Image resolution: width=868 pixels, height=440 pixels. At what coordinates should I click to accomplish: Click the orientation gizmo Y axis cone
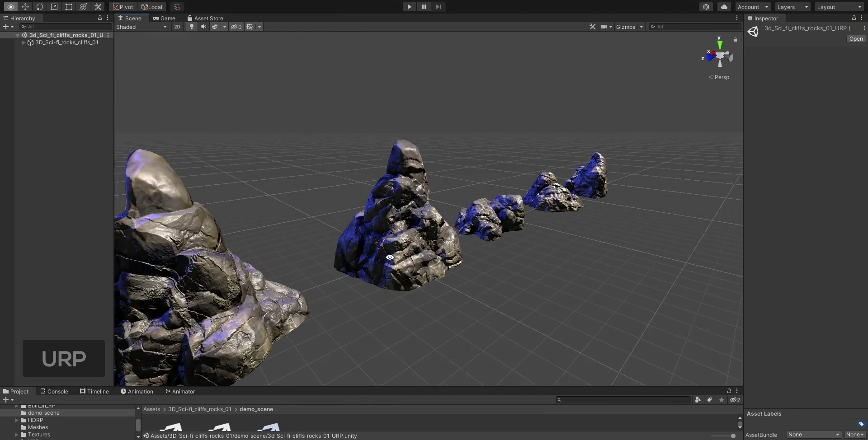(720, 45)
